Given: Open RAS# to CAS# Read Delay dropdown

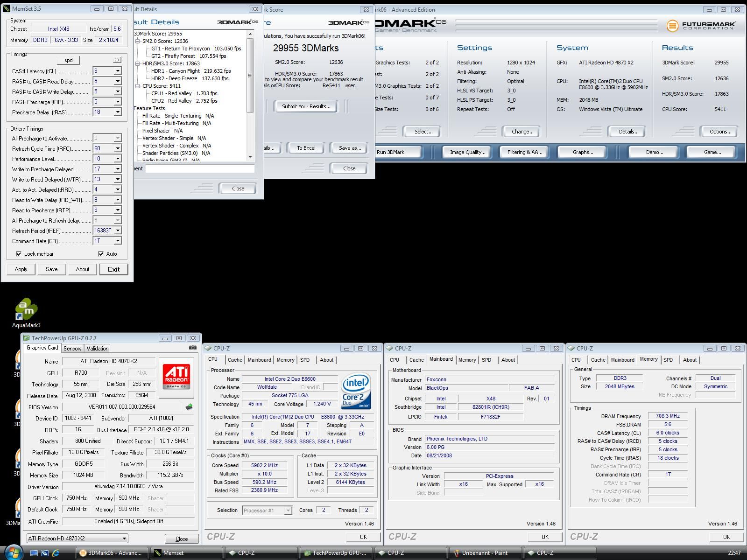Looking at the screenshot, I should tap(118, 81).
